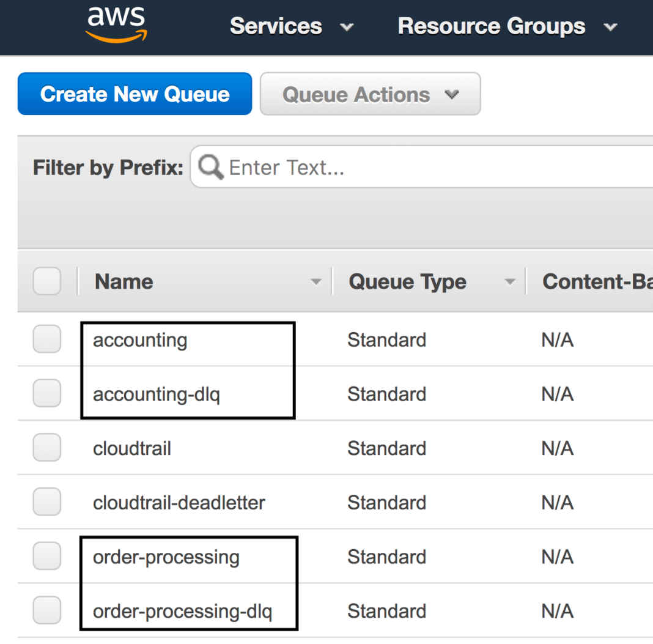Click the AWS logo
The image size is (653, 644).
tap(116, 24)
